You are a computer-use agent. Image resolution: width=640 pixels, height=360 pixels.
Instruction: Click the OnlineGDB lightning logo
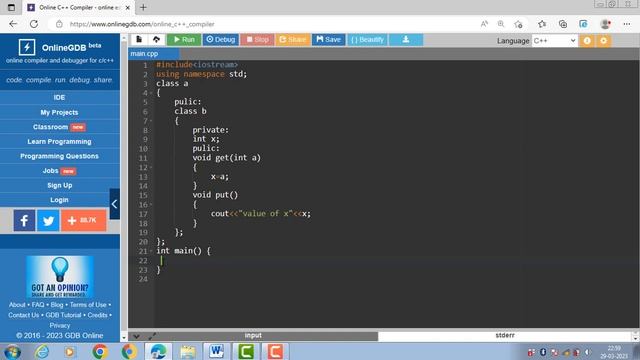pos(27,47)
